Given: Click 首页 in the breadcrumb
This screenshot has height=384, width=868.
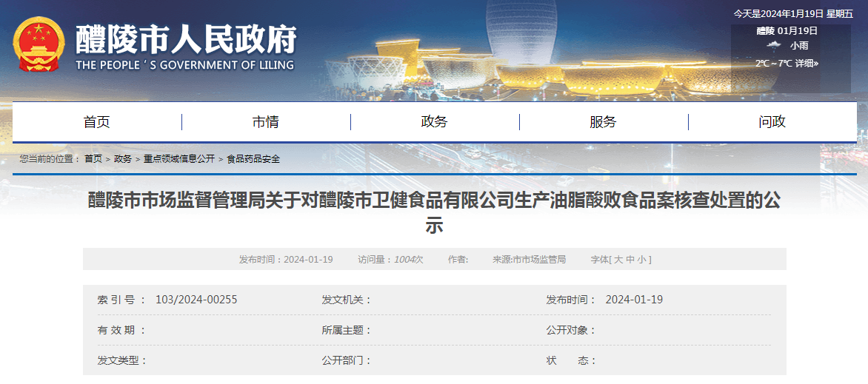Looking at the screenshot, I should click(93, 159).
